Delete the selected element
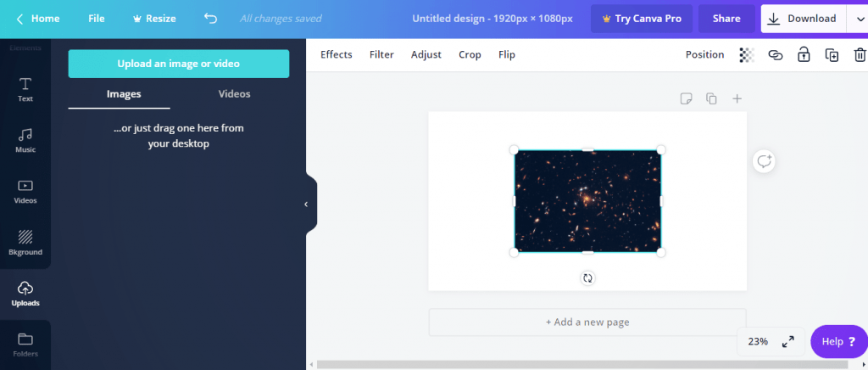Screen dimensions: 868x370 860,55
